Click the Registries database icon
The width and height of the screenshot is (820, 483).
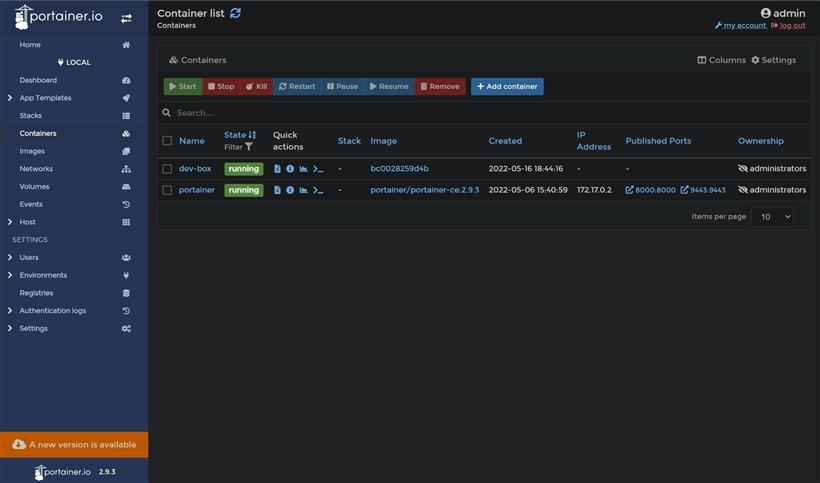[x=126, y=293]
